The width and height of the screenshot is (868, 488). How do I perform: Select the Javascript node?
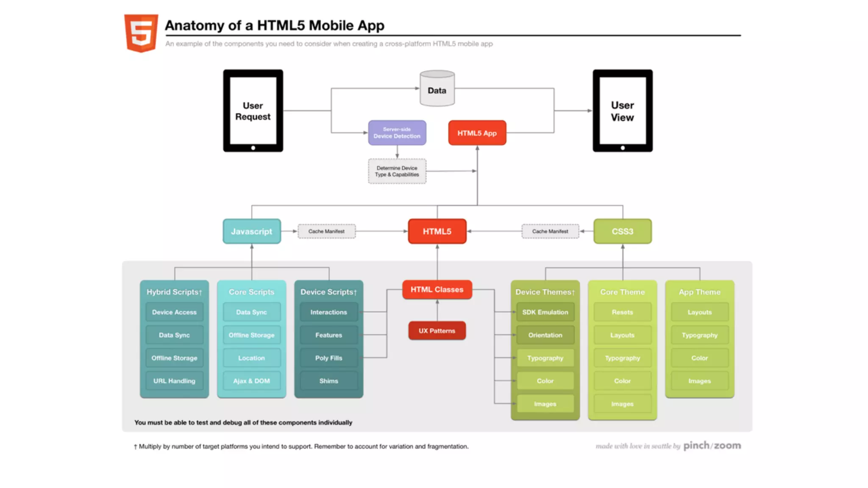click(x=252, y=231)
